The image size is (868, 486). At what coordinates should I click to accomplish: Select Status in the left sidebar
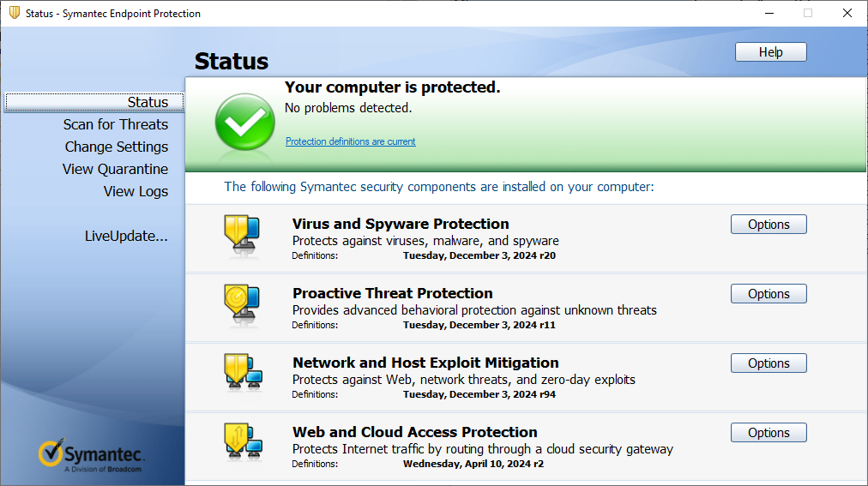coord(148,102)
